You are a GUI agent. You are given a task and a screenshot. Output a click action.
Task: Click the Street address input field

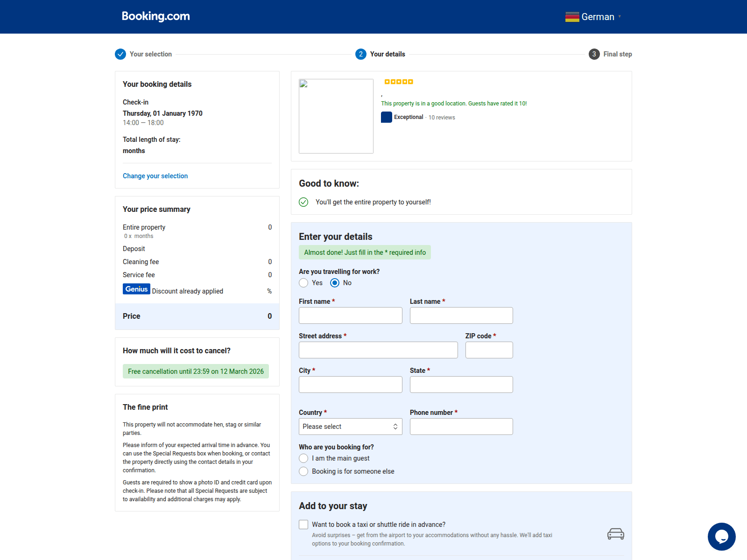tap(378, 350)
